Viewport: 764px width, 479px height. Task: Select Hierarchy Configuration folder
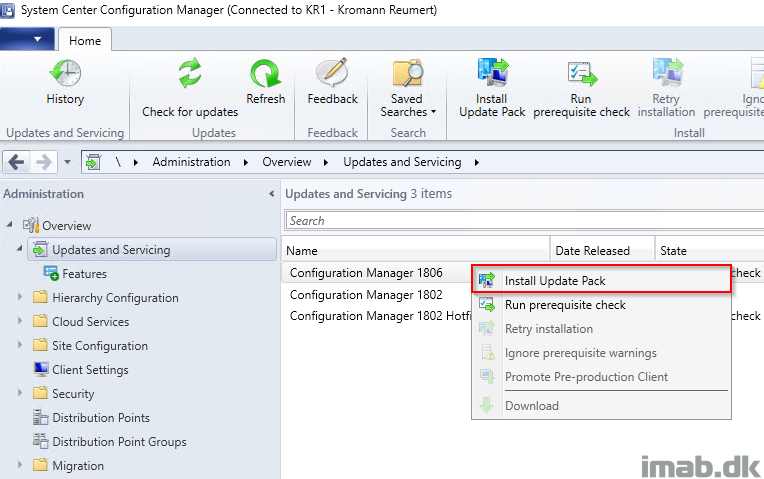tap(106, 297)
